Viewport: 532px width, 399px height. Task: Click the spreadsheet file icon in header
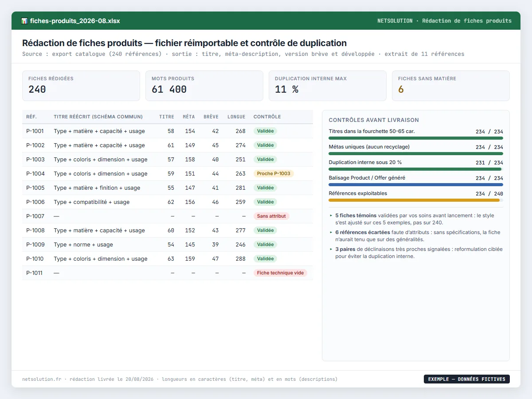24,21
